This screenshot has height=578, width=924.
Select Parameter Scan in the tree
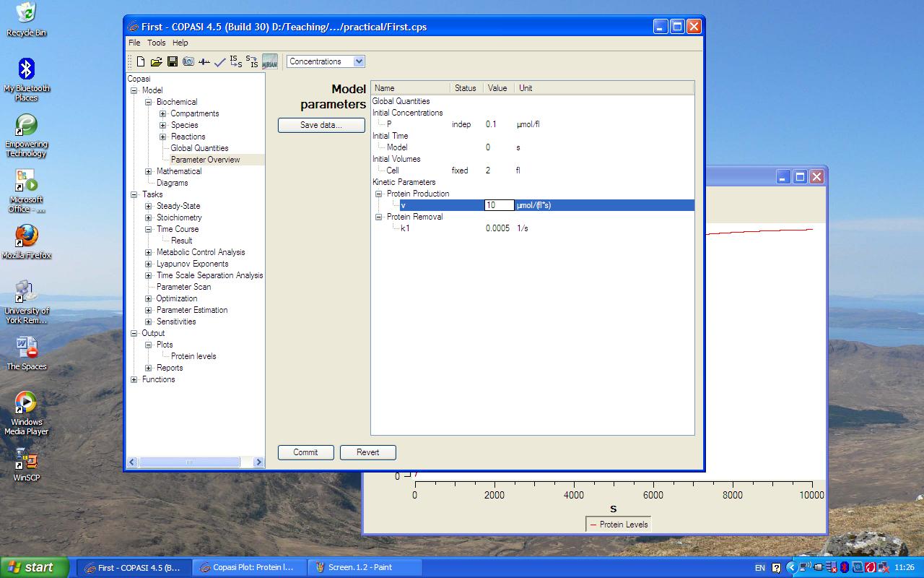pyautogui.click(x=183, y=287)
